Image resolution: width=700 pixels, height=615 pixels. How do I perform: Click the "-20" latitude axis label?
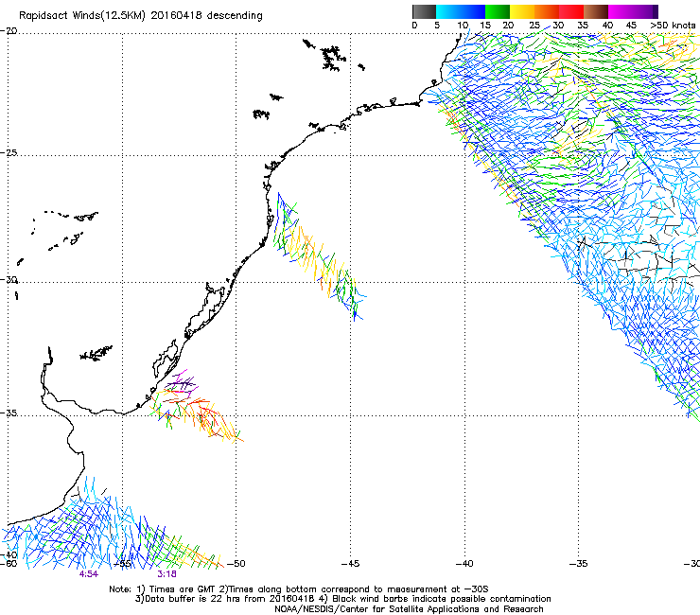[9, 31]
